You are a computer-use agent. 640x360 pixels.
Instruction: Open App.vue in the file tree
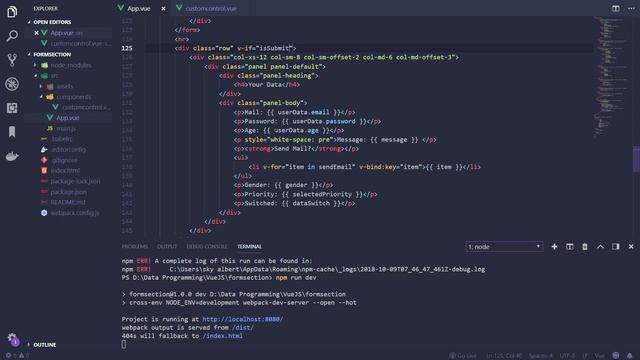(x=68, y=118)
